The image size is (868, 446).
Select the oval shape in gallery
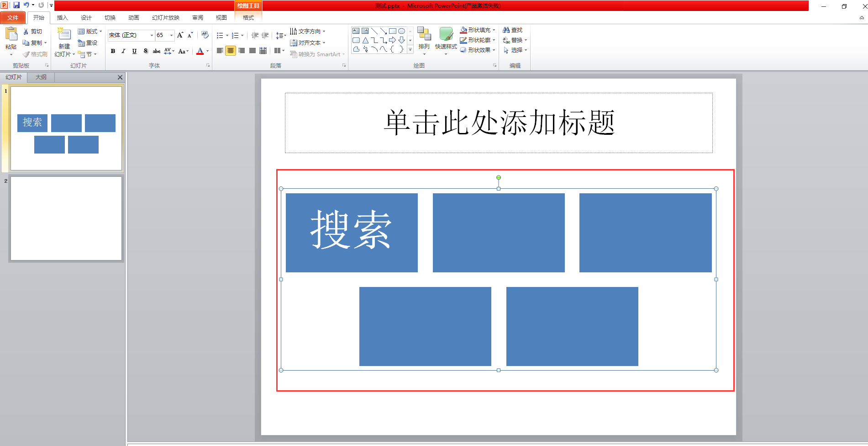click(x=402, y=31)
